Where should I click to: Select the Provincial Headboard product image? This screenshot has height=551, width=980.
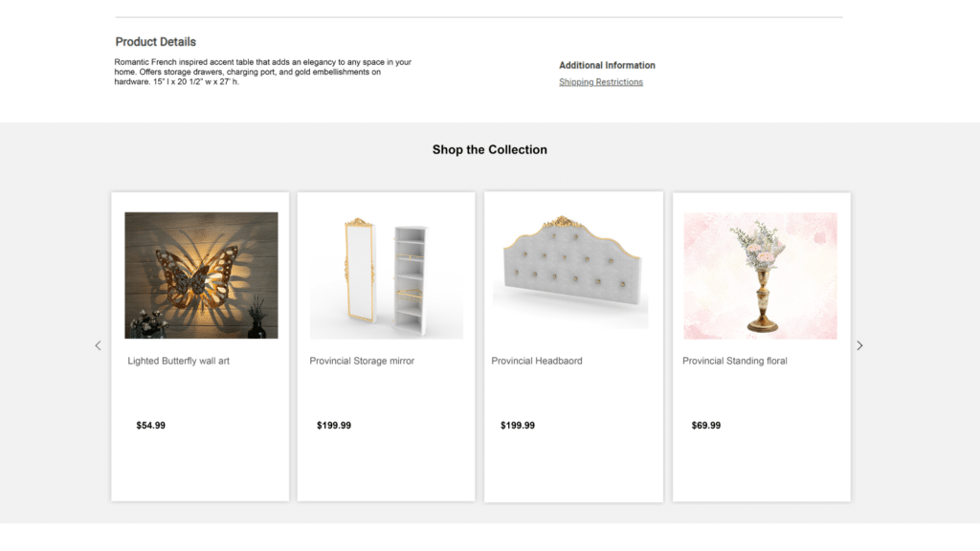click(x=570, y=270)
